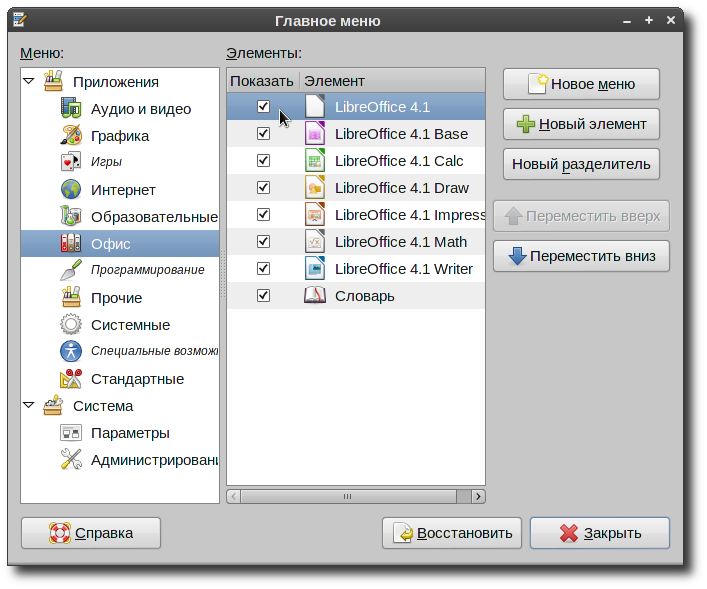Screen dimensions: 707x589
Task: Click the Параметры preferences icon
Action: pos(71,433)
